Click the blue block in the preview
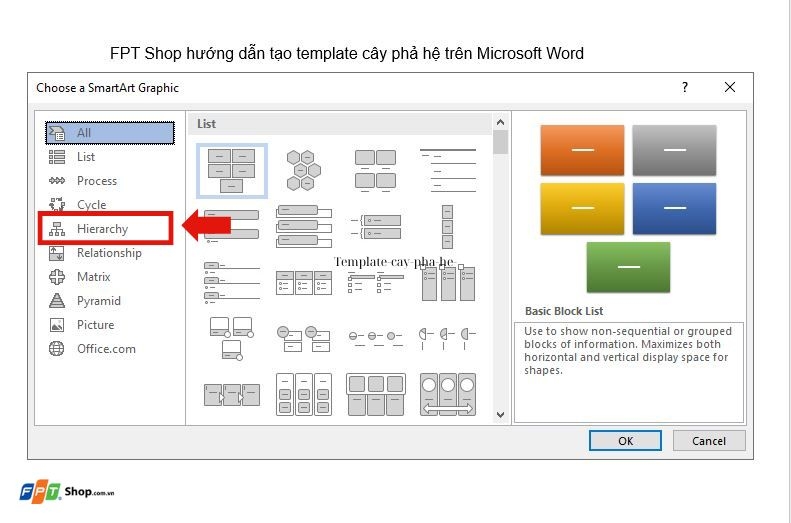Viewport: 791px width, 523px height. [x=674, y=208]
